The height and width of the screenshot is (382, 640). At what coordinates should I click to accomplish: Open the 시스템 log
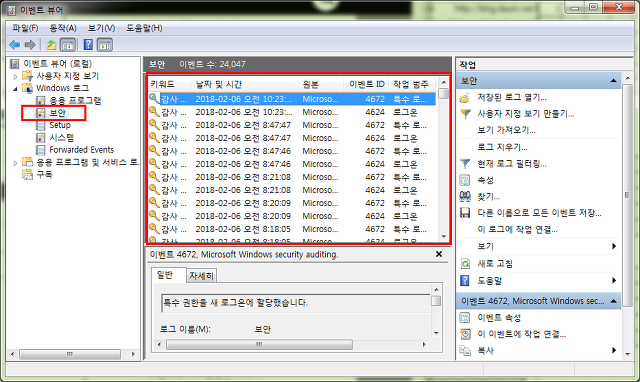pos(62,138)
